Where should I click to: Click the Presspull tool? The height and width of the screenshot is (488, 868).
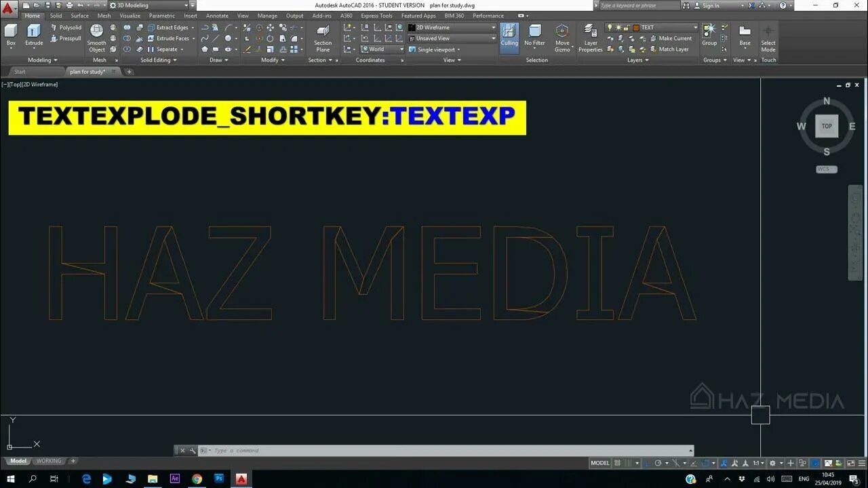click(66, 39)
